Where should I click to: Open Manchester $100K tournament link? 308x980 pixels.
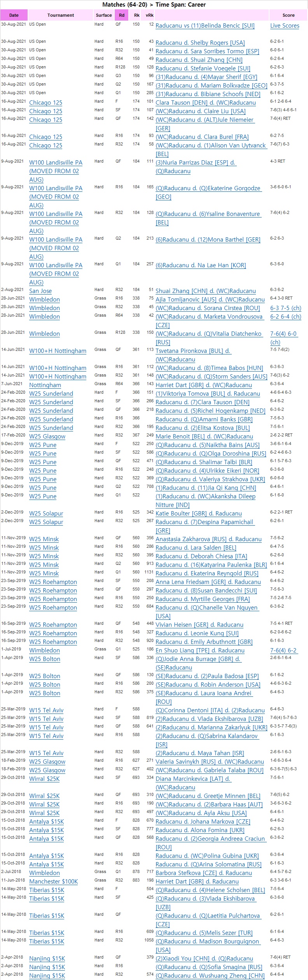(x=54, y=882)
